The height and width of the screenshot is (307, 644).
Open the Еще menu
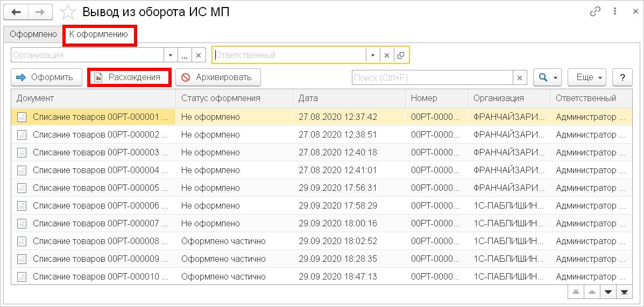pos(588,77)
